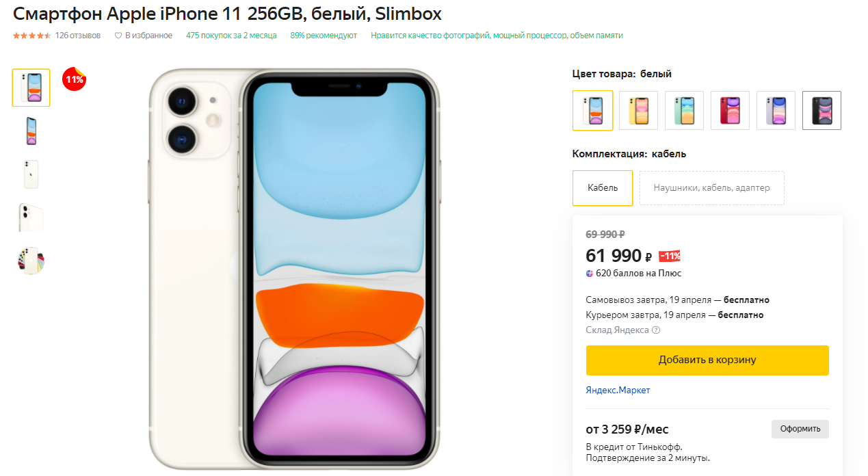Click the red 11% discount badge on image
This screenshot has height=476, width=868.
click(x=74, y=79)
